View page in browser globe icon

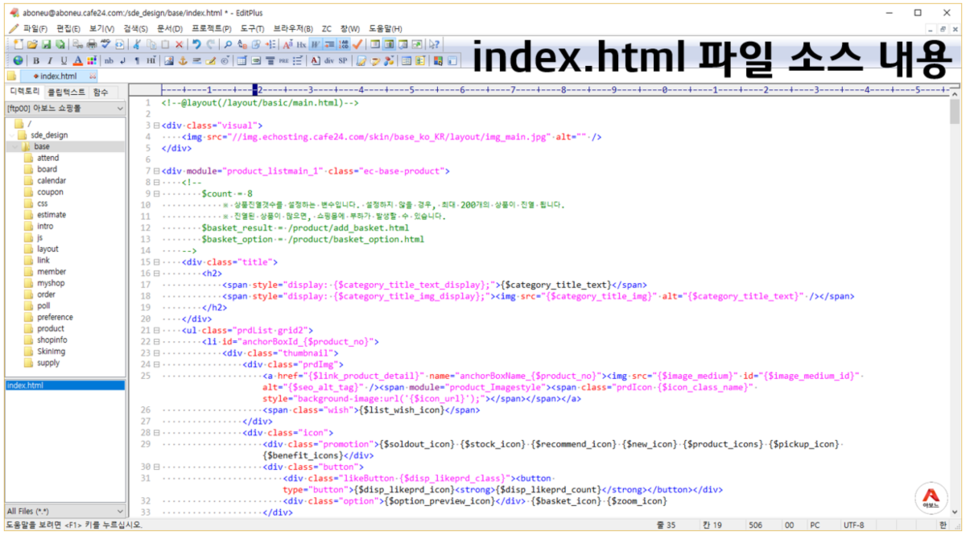point(18,60)
